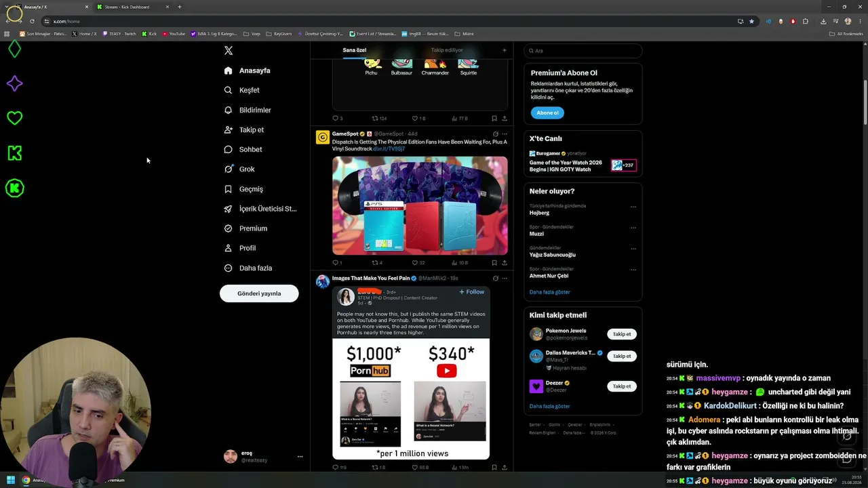Bookmark this page with the star icon
The image size is (868, 488).
coord(751,21)
